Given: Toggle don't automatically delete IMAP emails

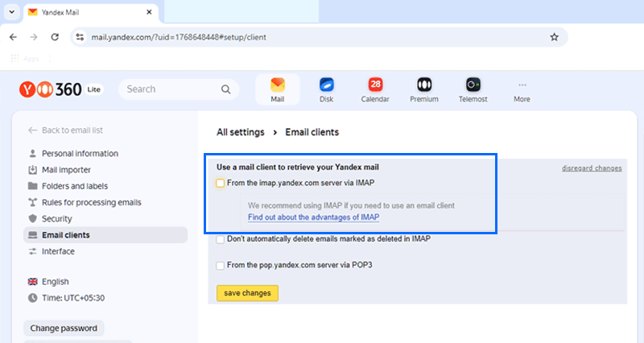Looking at the screenshot, I should [220, 239].
